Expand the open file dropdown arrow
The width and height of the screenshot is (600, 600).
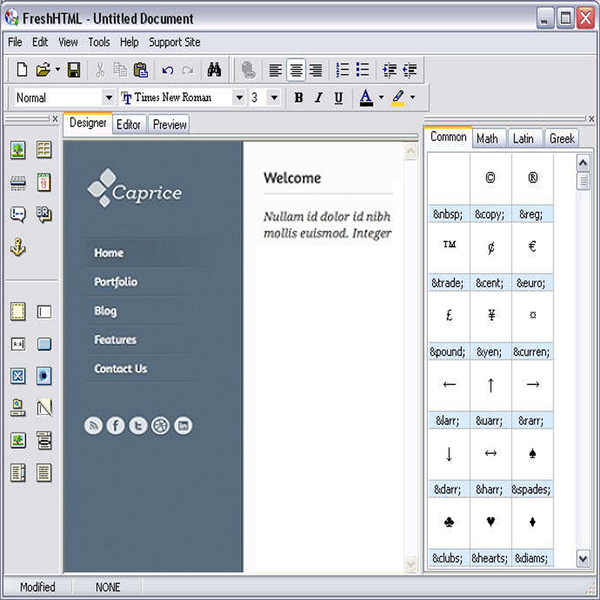(x=57, y=70)
